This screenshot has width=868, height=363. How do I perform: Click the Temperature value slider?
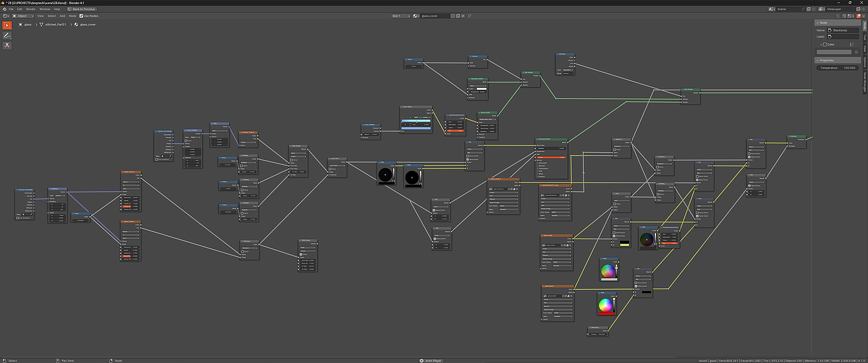837,68
